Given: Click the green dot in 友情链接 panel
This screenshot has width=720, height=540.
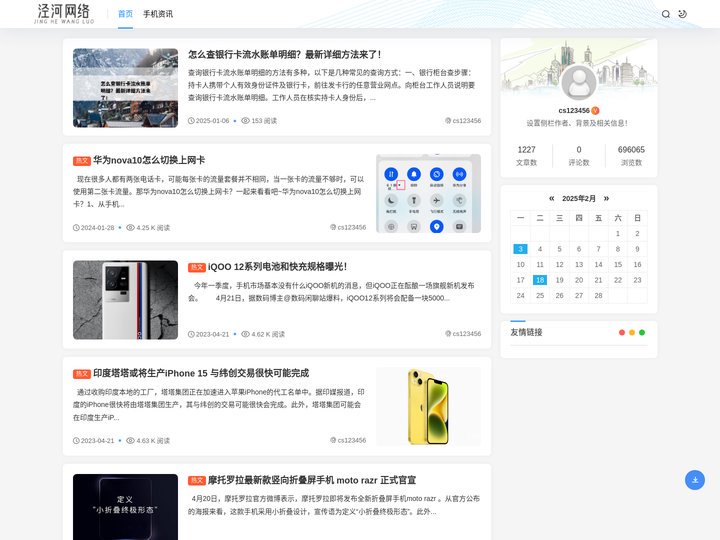Looking at the screenshot, I should tap(642, 332).
